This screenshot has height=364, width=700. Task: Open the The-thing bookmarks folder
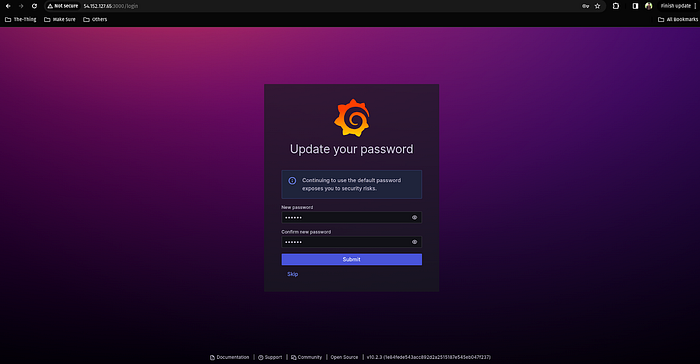[21, 19]
